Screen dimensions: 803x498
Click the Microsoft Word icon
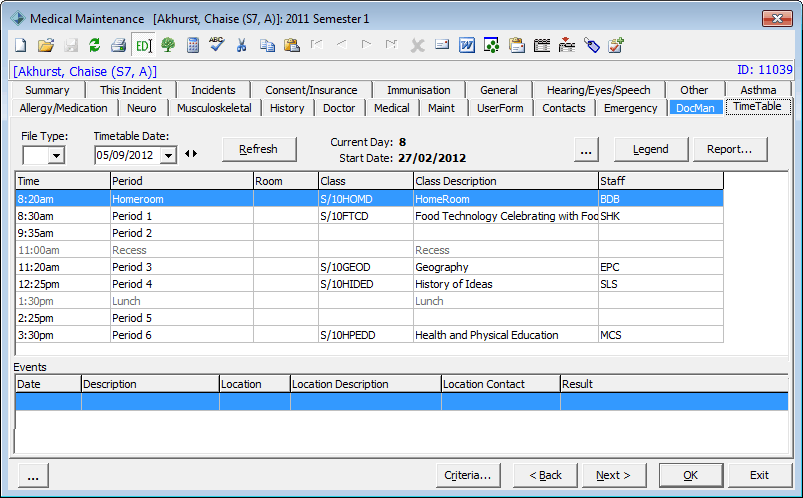[x=467, y=45]
